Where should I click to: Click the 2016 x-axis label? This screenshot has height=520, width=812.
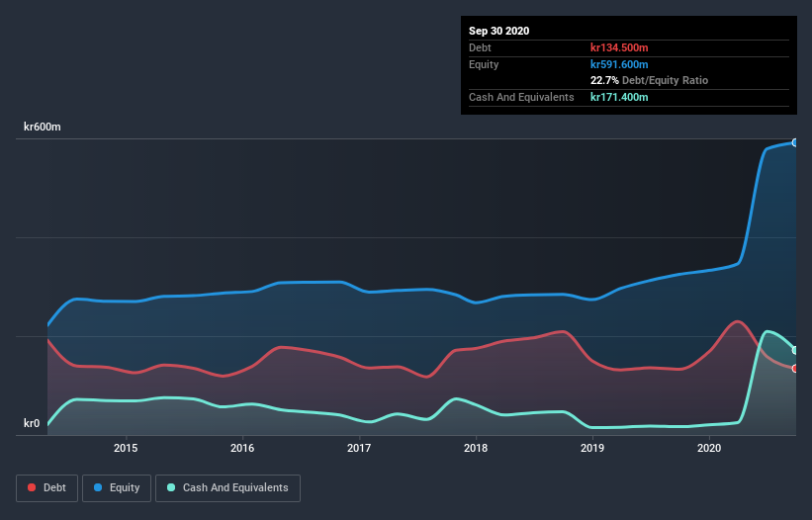click(x=242, y=448)
